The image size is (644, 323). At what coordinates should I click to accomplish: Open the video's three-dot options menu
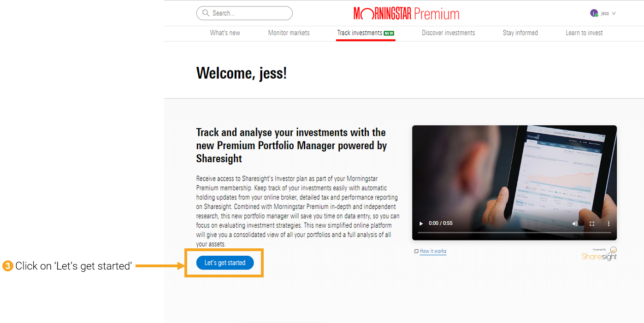pyautogui.click(x=609, y=223)
